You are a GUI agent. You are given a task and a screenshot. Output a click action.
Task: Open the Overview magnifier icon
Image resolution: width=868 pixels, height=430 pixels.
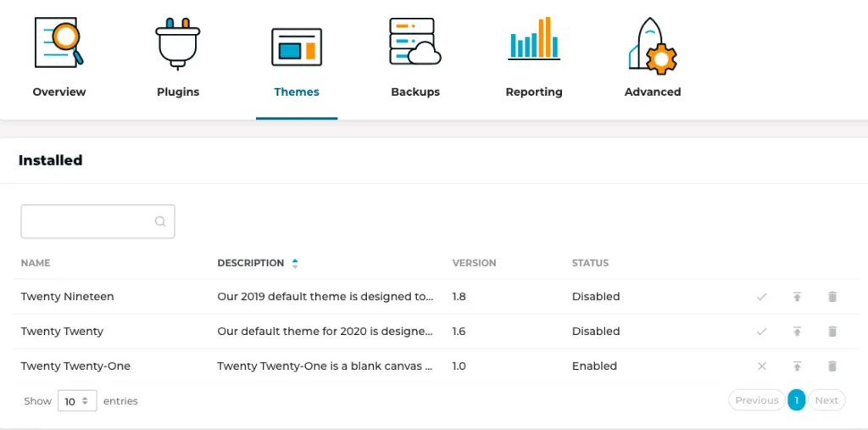(x=58, y=42)
